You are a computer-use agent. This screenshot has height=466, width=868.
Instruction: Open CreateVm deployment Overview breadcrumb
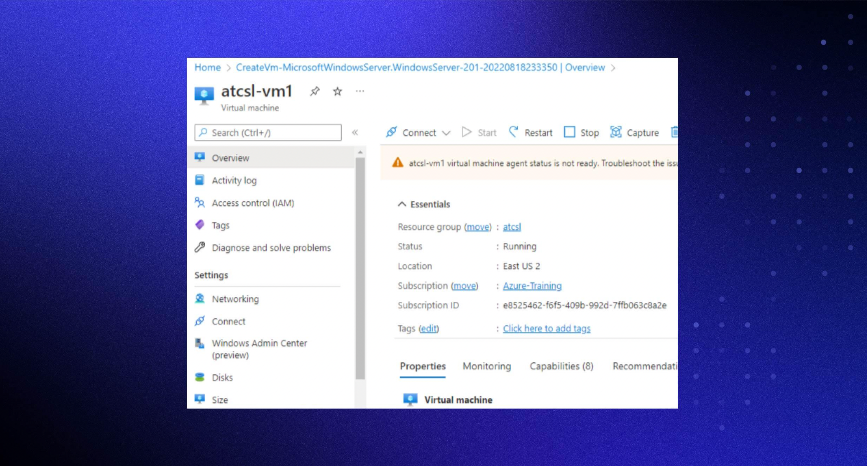click(x=420, y=68)
